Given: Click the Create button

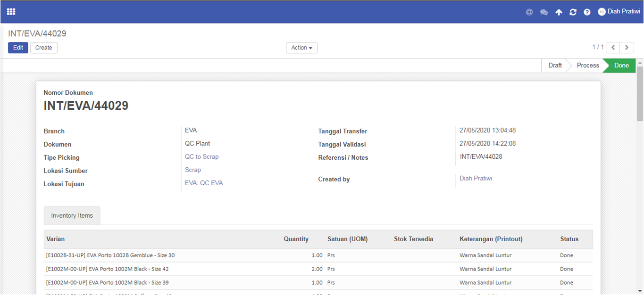Looking at the screenshot, I should click(44, 48).
